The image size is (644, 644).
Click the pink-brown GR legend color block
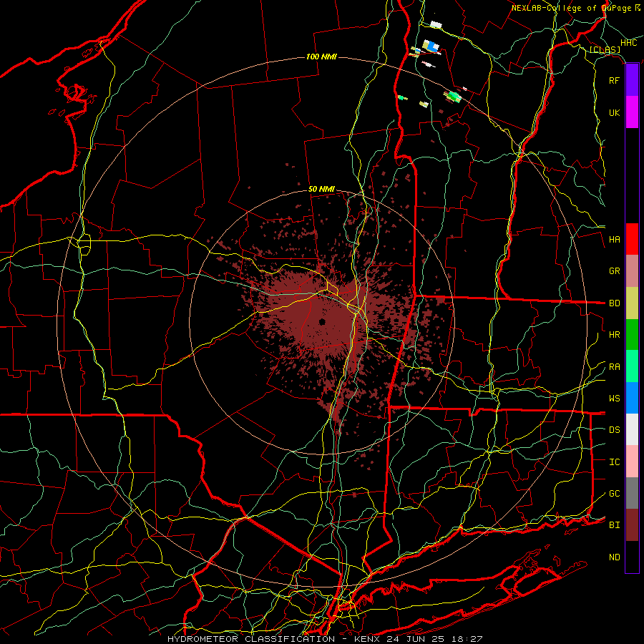[x=632, y=271]
